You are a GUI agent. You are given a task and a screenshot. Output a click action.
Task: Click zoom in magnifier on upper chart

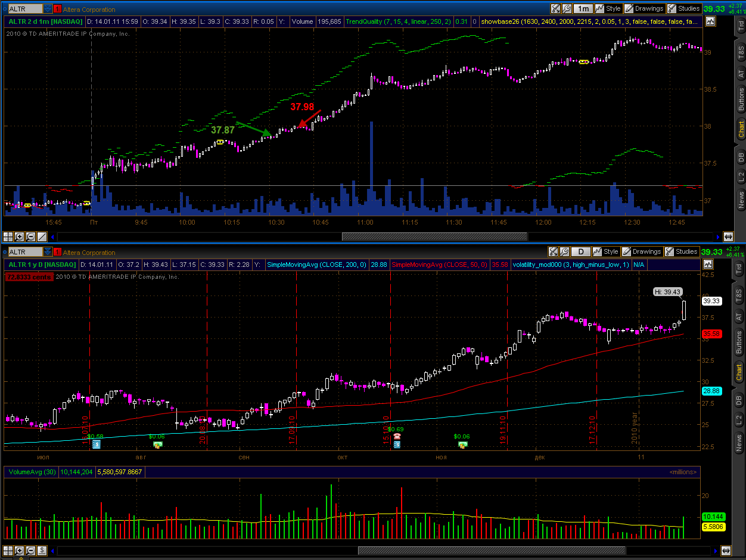[20, 237]
